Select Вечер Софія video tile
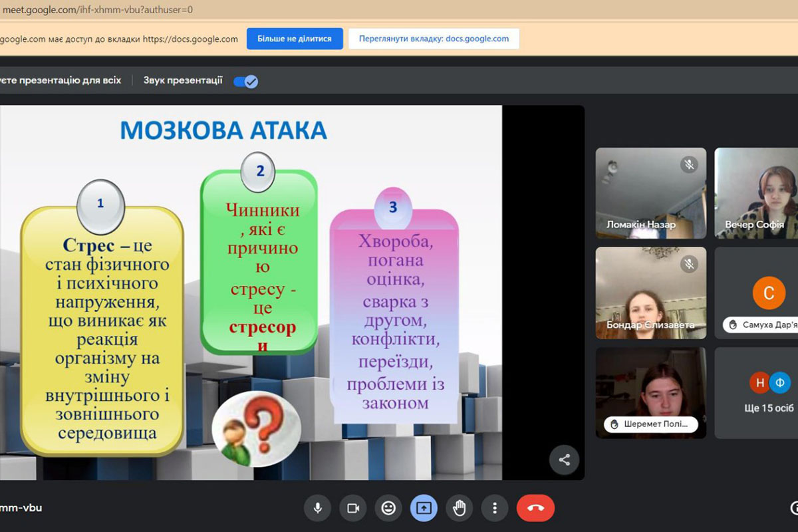The width and height of the screenshot is (798, 532). coord(756,193)
